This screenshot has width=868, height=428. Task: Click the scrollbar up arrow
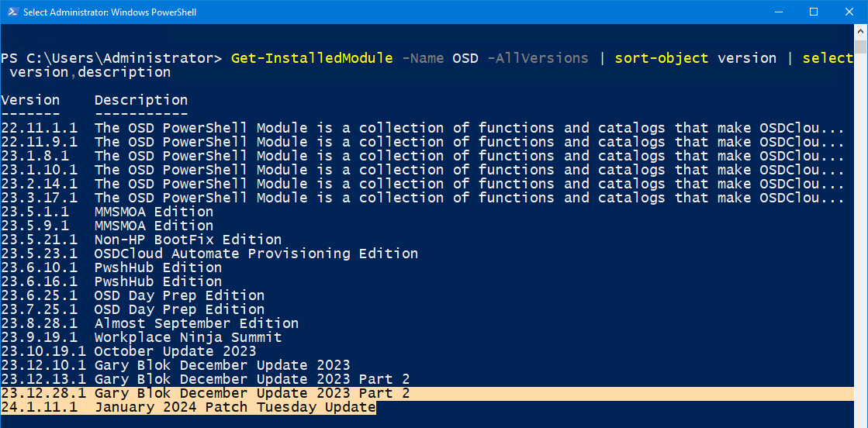click(x=861, y=32)
